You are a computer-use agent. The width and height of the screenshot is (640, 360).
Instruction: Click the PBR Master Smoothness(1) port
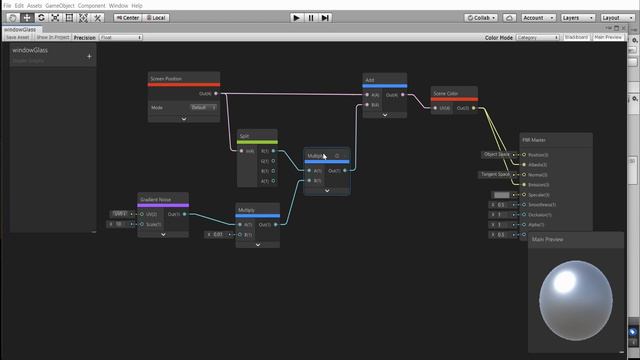(524, 204)
